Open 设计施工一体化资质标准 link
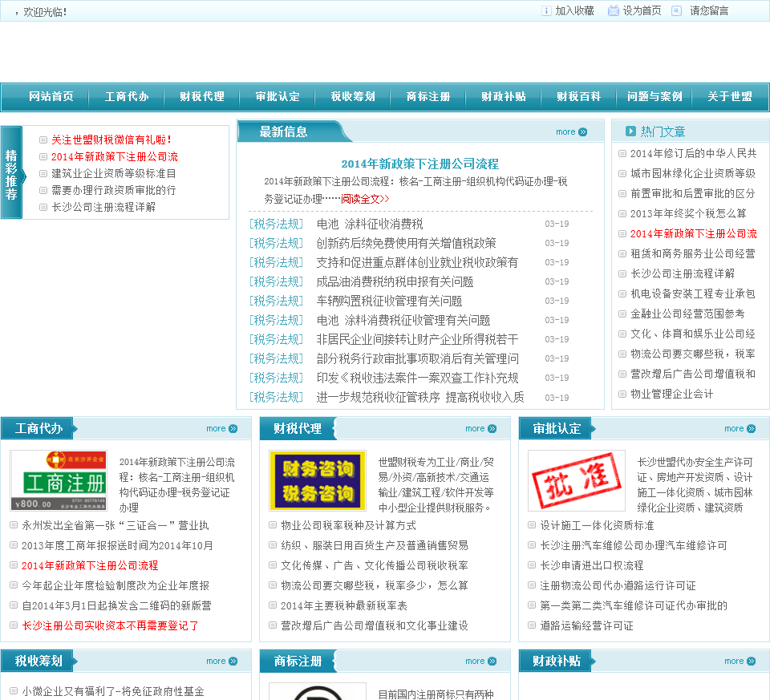The image size is (770, 700). coord(597,526)
